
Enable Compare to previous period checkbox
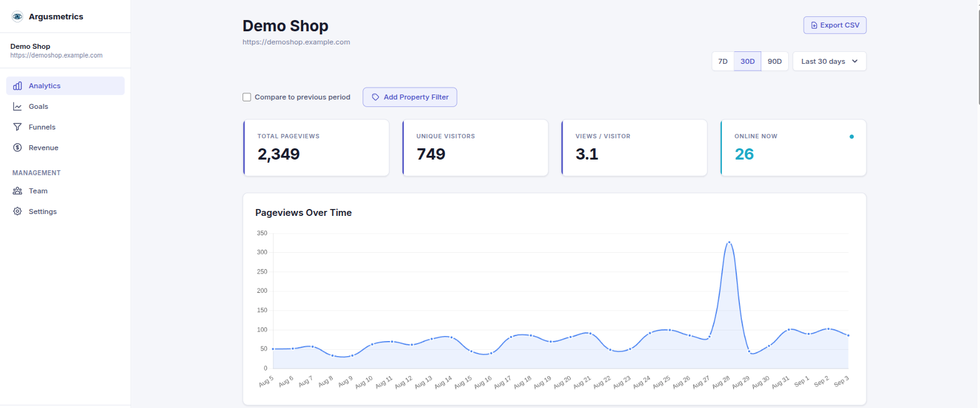tap(247, 97)
